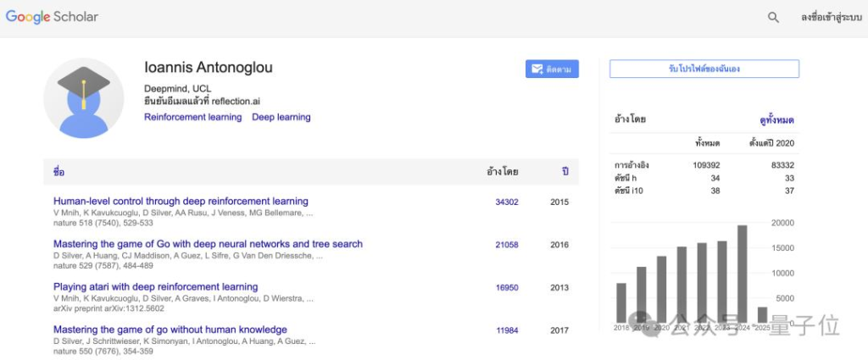The image size is (868, 360).
Task: Click the 21058 citation count
Action: 506,245
